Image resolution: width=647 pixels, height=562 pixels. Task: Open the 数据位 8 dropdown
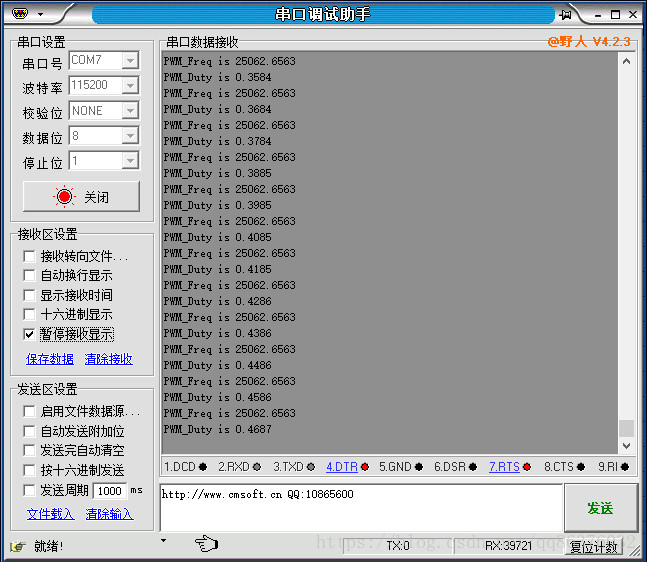130,135
